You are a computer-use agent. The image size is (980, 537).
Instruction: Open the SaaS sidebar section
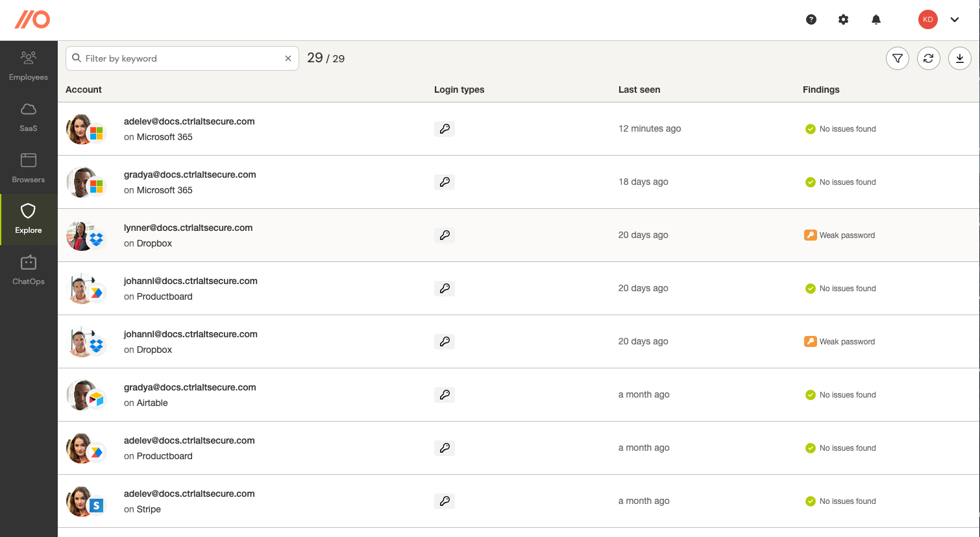tap(29, 117)
